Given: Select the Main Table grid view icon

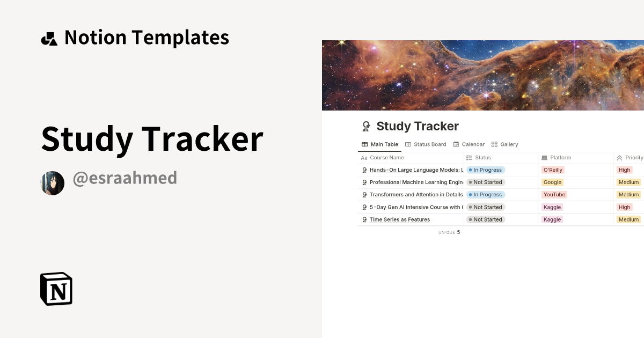Looking at the screenshot, I should (364, 144).
